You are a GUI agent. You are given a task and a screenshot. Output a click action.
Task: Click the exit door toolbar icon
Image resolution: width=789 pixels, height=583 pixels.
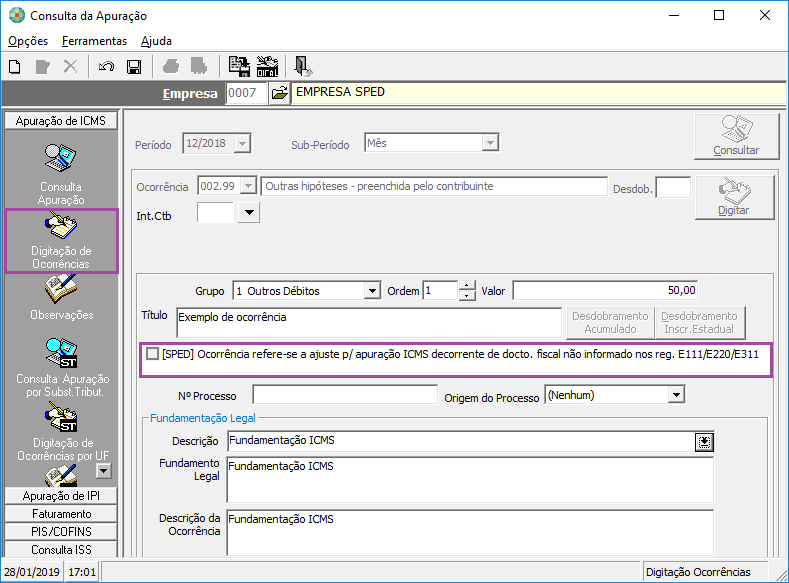tap(302, 66)
